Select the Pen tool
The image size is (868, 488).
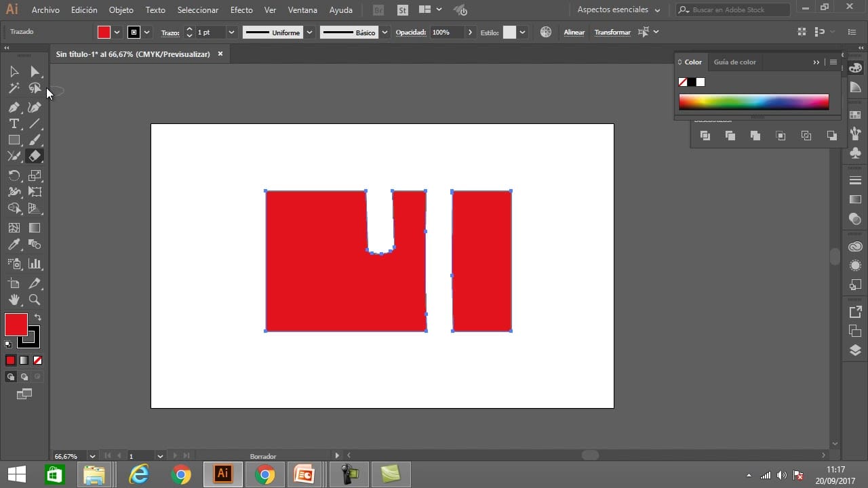pyautogui.click(x=14, y=107)
